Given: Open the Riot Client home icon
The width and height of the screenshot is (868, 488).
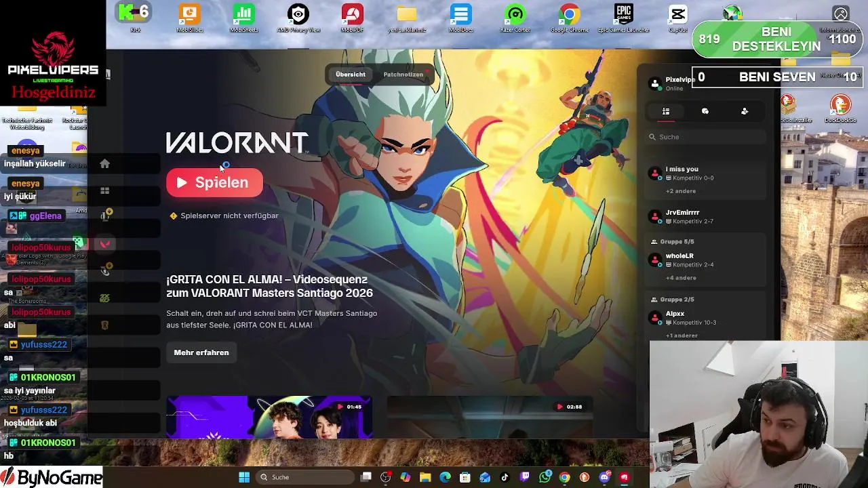Looking at the screenshot, I should pyautogui.click(x=104, y=163).
